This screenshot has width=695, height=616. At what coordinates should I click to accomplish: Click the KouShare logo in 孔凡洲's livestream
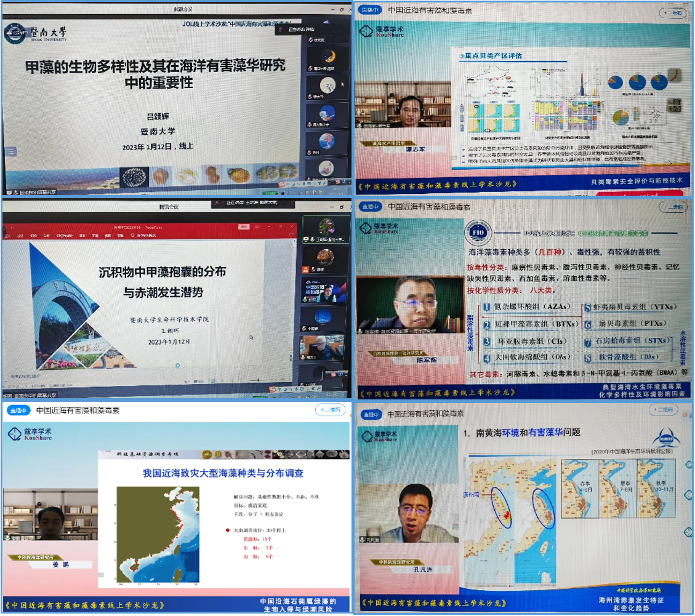(x=380, y=436)
